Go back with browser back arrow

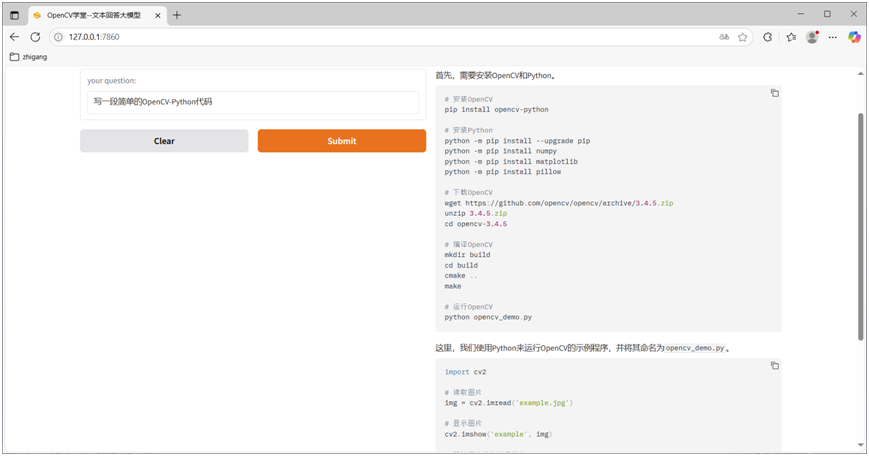tap(14, 37)
